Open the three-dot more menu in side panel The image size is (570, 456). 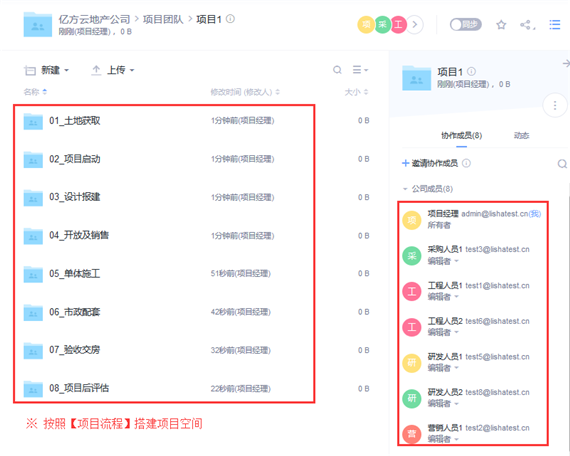click(x=554, y=105)
